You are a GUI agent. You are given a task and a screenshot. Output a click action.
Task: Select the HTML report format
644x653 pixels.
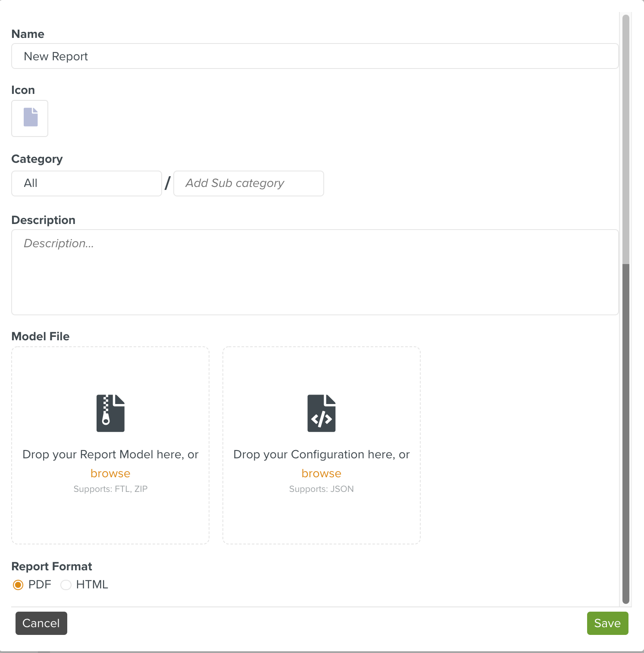coord(66,585)
